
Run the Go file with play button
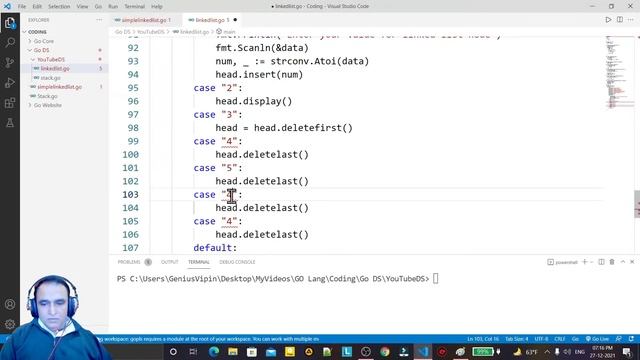[x=608, y=20]
